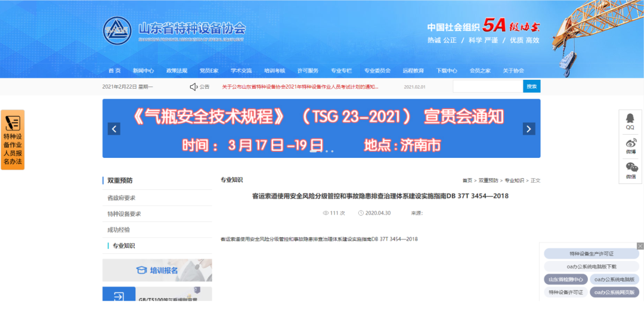Image resolution: width=644 pixels, height=327 pixels.
Task: Choose 成功经验 in left sidebar
Action: pyautogui.click(x=119, y=230)
